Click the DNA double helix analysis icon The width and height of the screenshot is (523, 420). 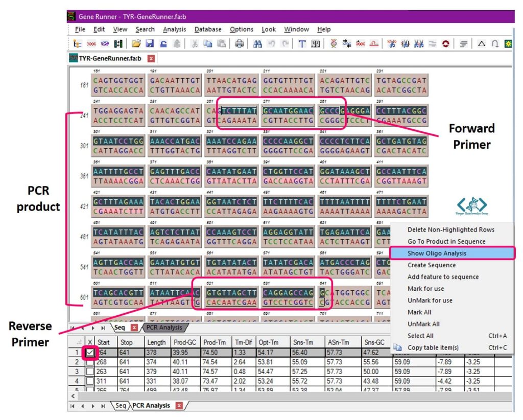point(333,44)
